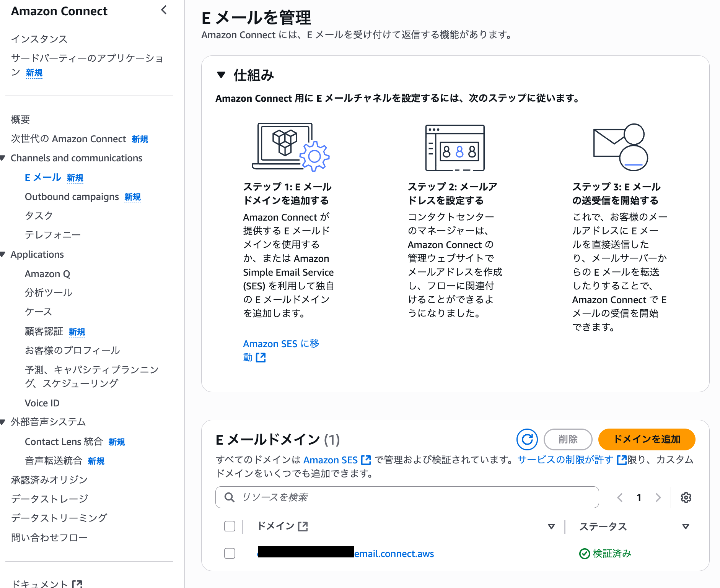Image resolution: width=720 pixels, height=588 pixels.
Task: Focus the リソースを検索 search field
Action: click(407, 497)
